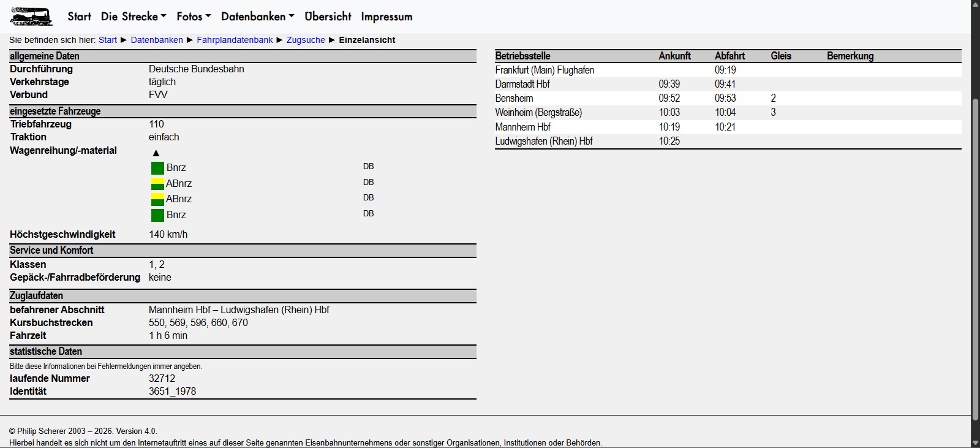
Task: Follow the Fahrplandatenbank breadcrumb link
Action: tap(235, 40)
